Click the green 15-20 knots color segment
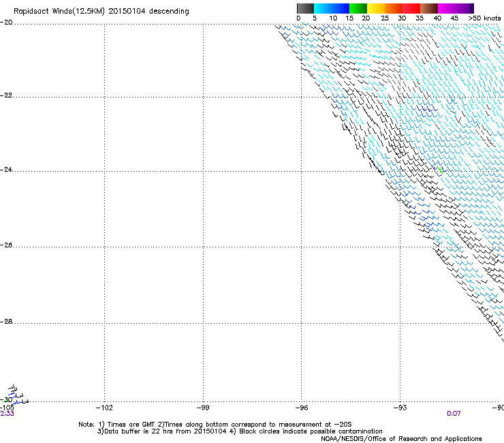504x443 pixels. coord(358,8)
